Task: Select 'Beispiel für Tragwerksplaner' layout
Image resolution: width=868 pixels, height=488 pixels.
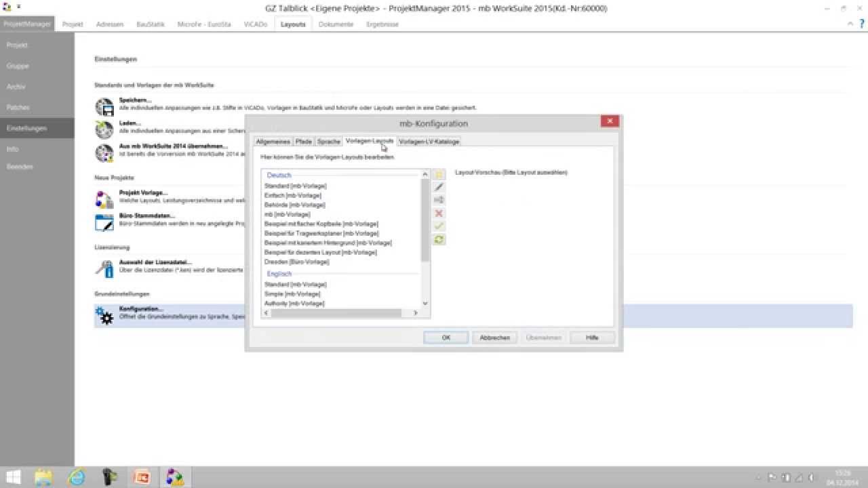Action: click(x=321, y=233)
